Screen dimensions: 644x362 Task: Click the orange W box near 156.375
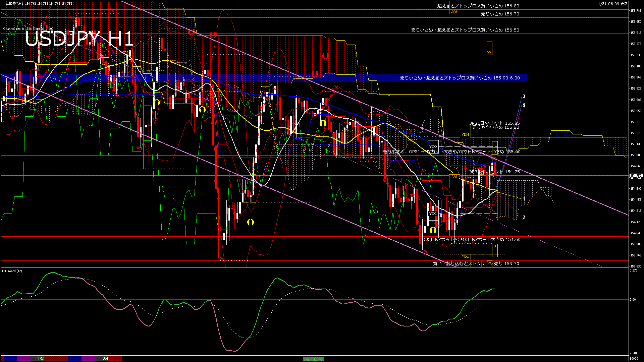pyautogui.click(x=489, y=49)
